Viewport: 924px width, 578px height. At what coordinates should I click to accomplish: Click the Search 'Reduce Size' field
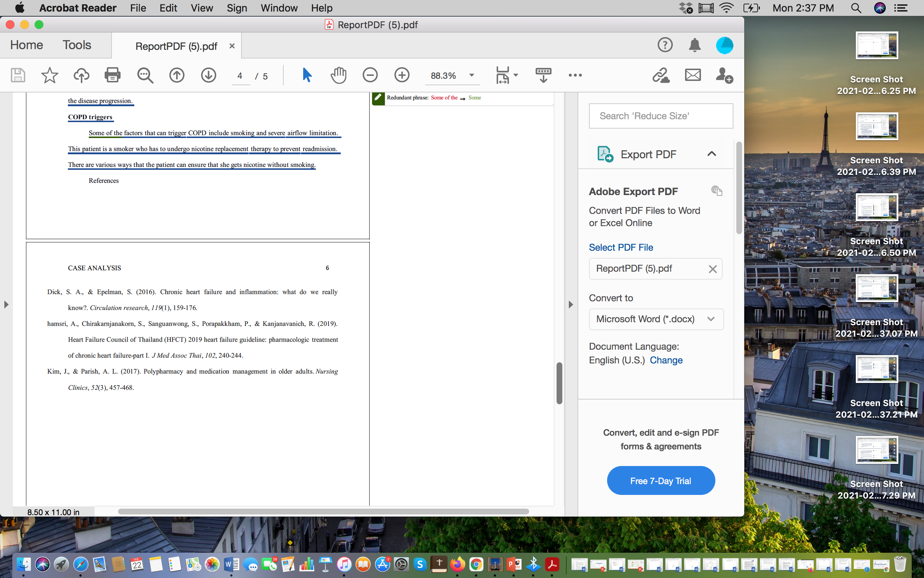pyautogui.click(x=661, y=116)
